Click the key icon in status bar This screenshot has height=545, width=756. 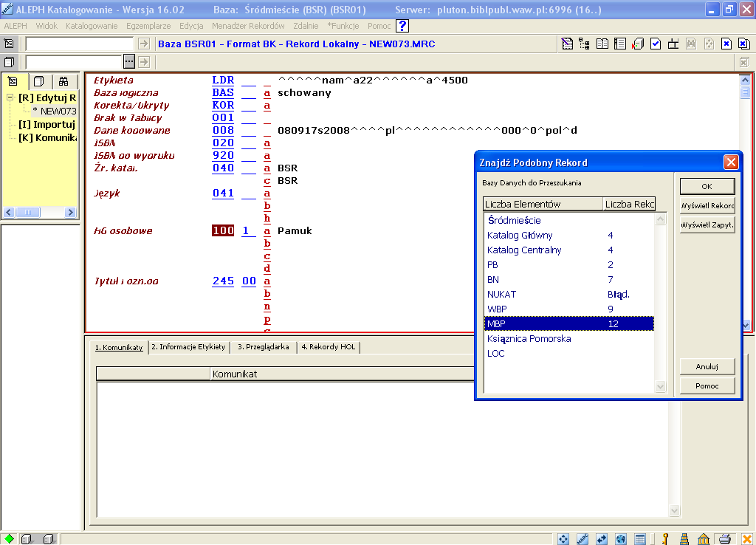tap(665, 539)
